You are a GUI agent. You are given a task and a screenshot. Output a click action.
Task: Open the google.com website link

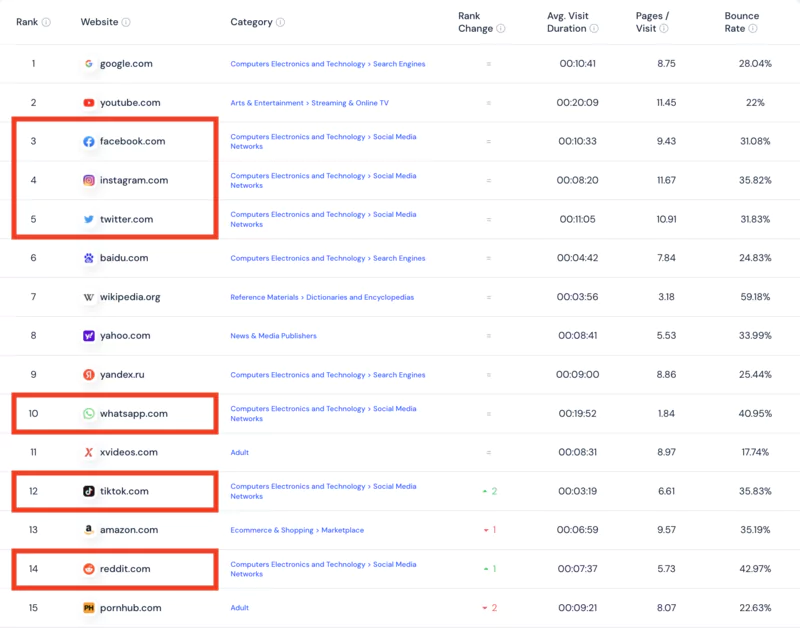click(x=126, y=64)
